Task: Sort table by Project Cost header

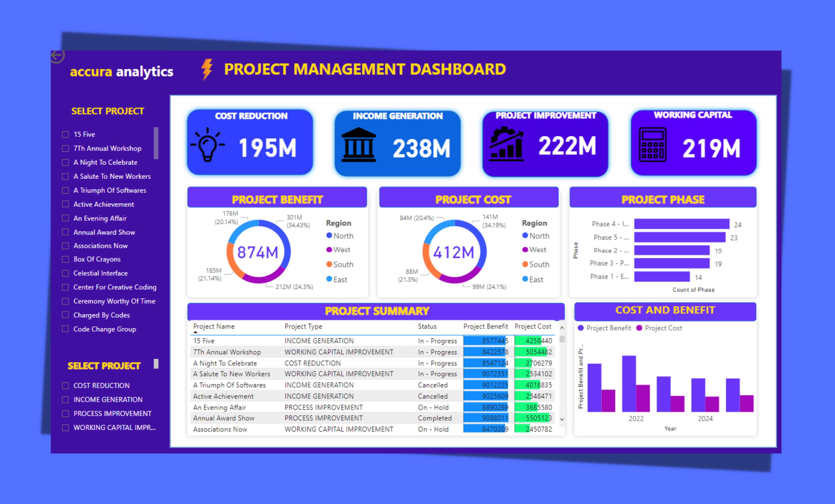Action: pyautogui.click(x=533, y=326)
